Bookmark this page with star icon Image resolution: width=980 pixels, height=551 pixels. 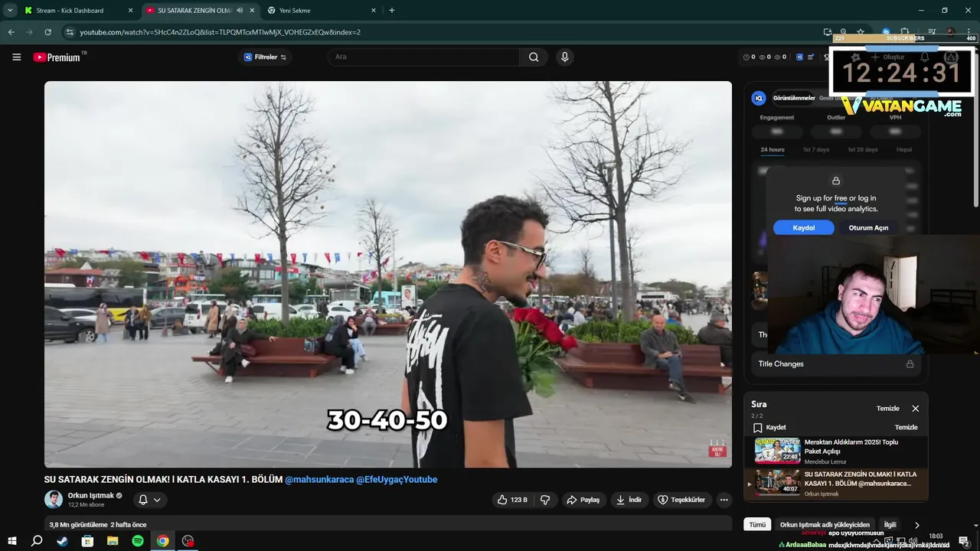pyautogui.click(x=861, y=32)
